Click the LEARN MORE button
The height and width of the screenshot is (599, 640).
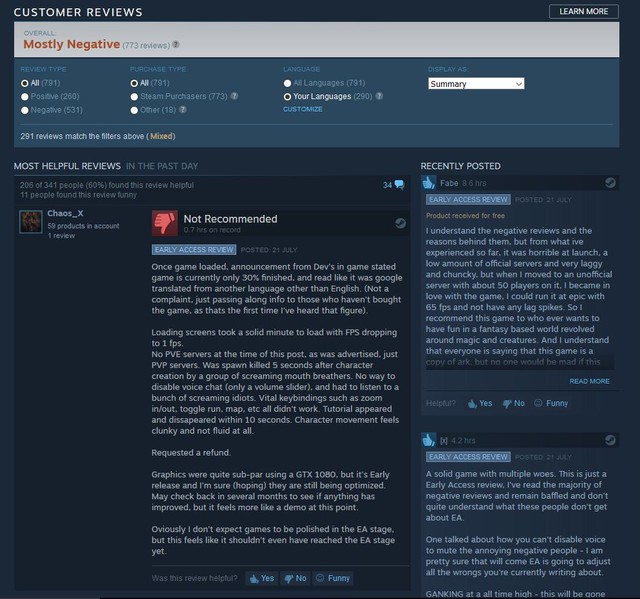pyautogui.click(x=584, y=11)
